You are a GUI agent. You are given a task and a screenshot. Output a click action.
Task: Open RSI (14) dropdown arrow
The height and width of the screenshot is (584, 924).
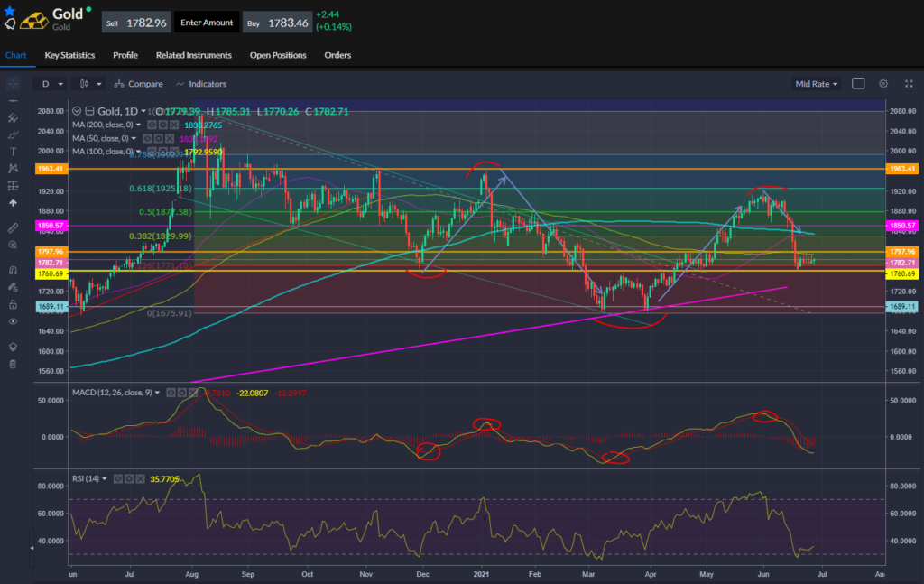pos(105,479)
